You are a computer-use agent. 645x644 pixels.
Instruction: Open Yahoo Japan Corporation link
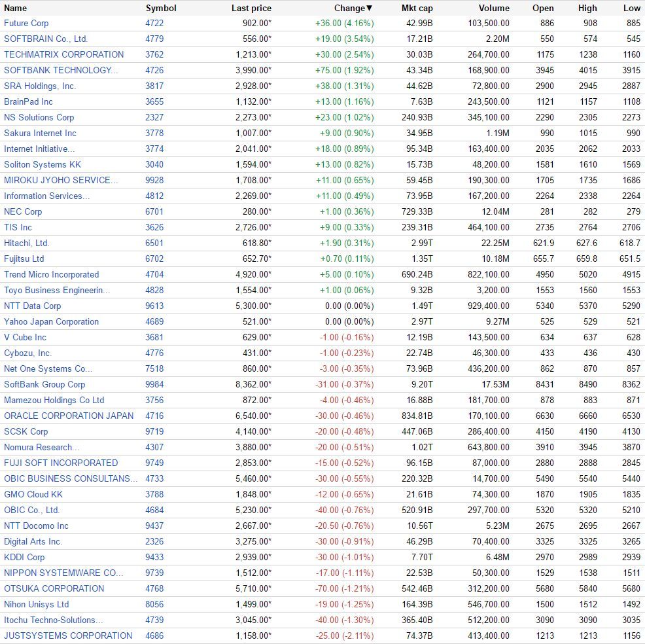pos(52,321)
